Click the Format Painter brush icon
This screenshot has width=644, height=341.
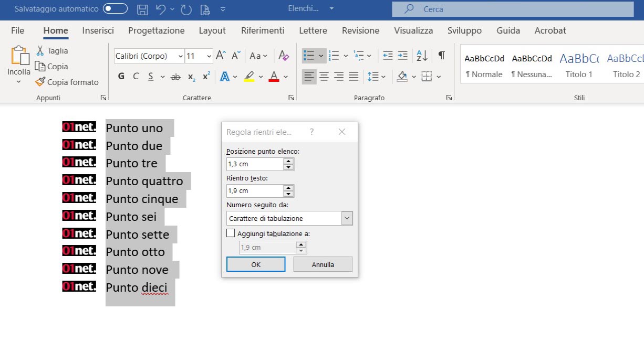point(40,82)
